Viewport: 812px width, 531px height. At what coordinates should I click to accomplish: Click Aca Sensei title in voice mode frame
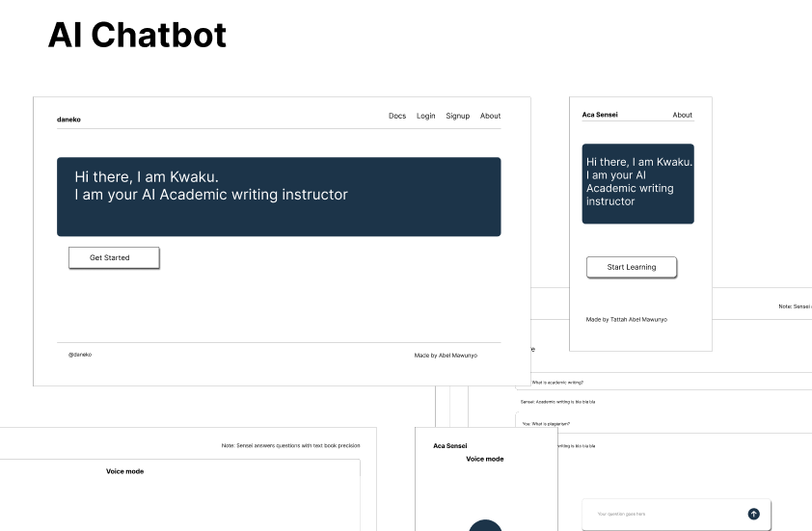pos(450,445)
